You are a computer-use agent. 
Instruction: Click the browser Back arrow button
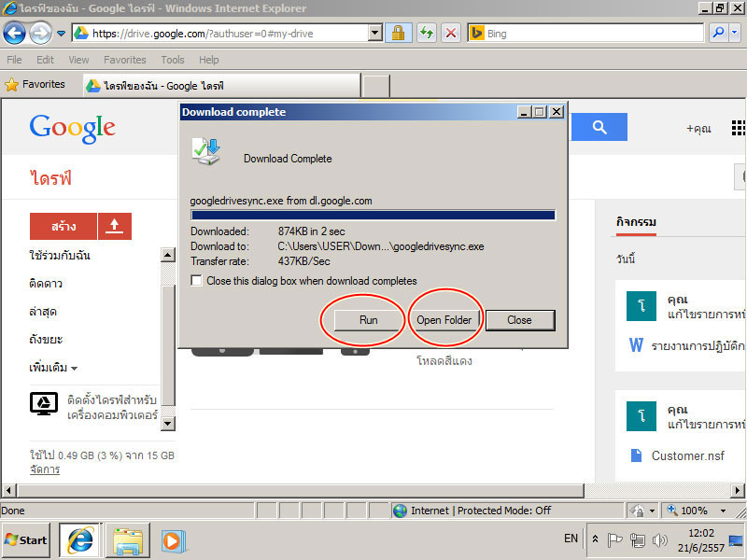tap(14, 34)
